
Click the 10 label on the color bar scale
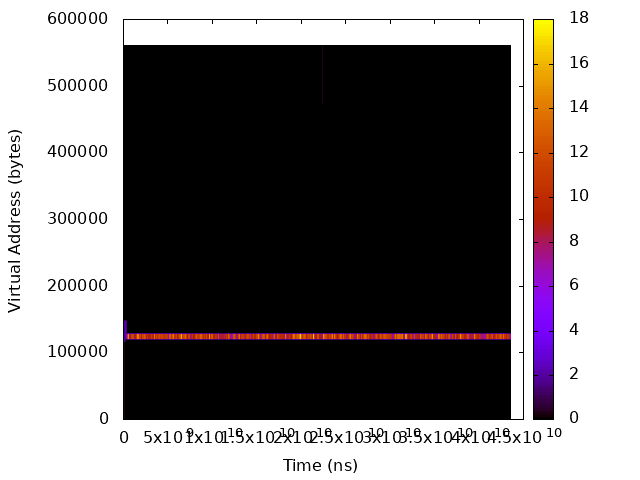coord(578,196)
